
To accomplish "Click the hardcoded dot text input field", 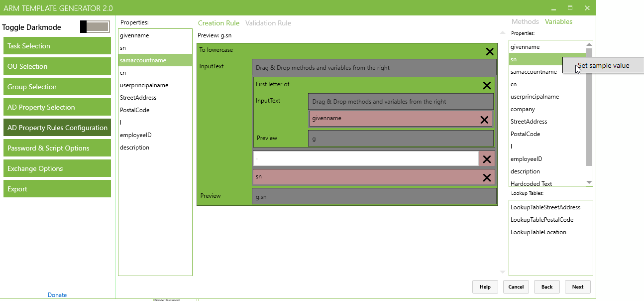I will pos(366,159).
